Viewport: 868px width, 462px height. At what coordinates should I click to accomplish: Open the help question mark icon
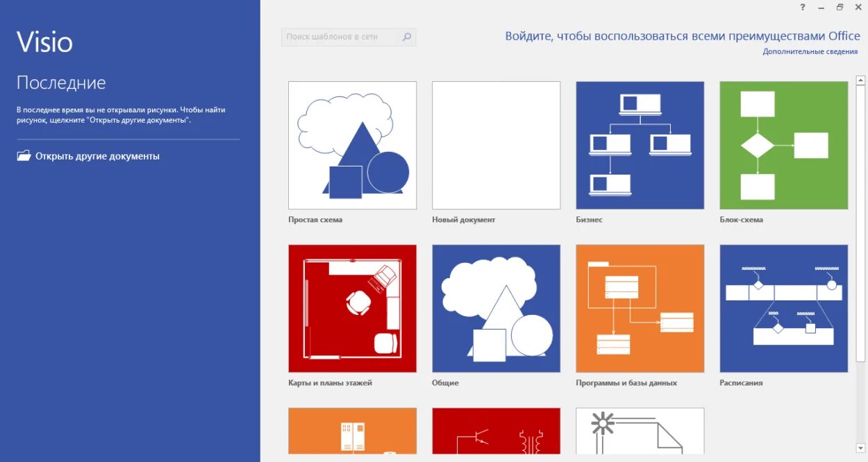point(803,7)
